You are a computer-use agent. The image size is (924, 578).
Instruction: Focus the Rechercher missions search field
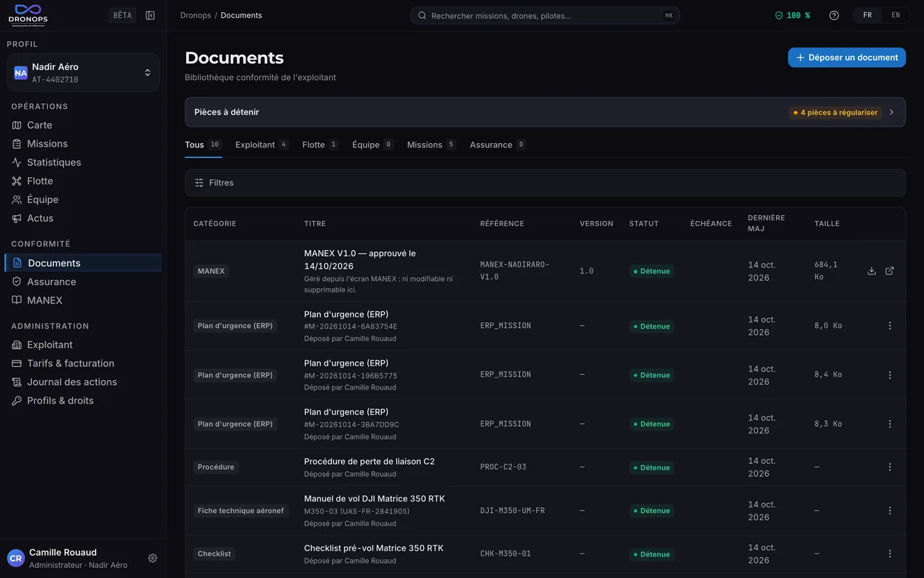point(545,15)
